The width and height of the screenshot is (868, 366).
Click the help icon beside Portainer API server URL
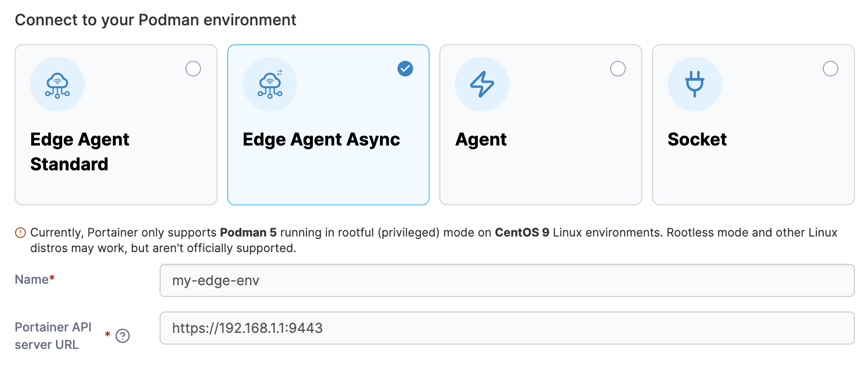(x=123, y=336)
